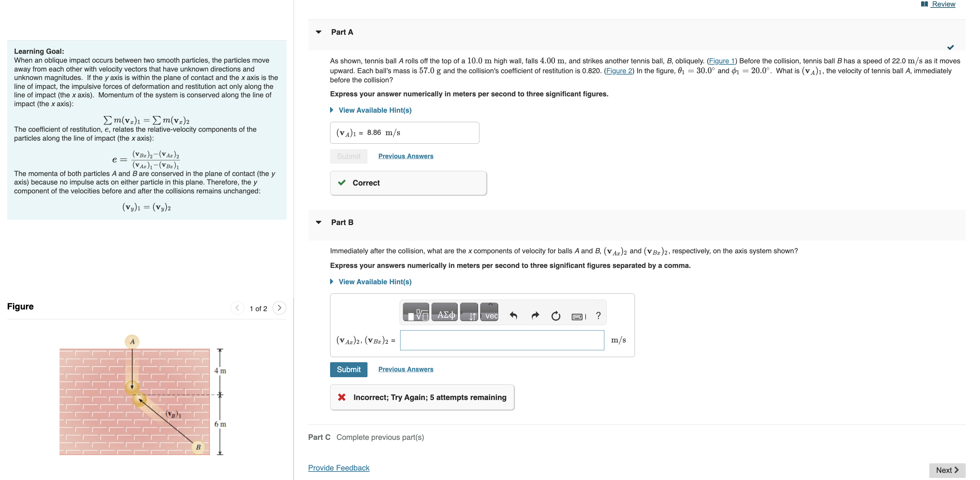This screenshot has width=980, height=480.
Task: Collapse the Part A section
Action: [318, 32]
